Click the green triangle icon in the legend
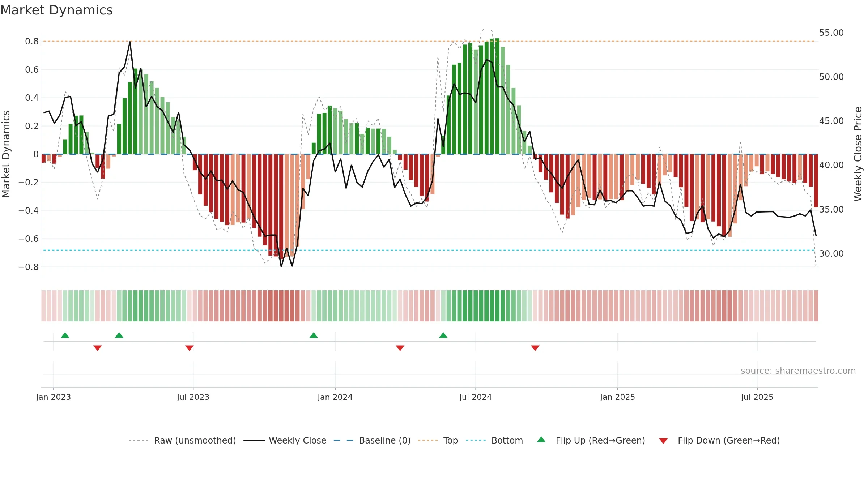The height and width of the screenshot is (488, 868). pos(541,440)
